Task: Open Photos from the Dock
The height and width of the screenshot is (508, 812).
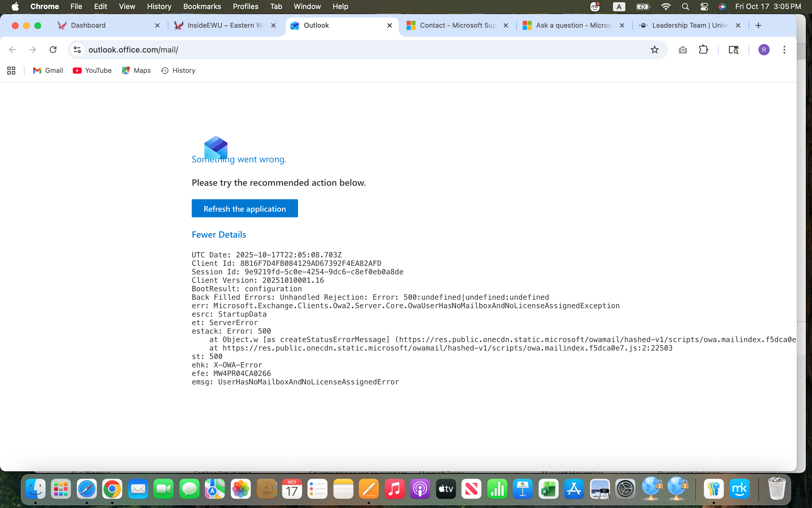Action: pyautogui.click(x=240, y=489)
